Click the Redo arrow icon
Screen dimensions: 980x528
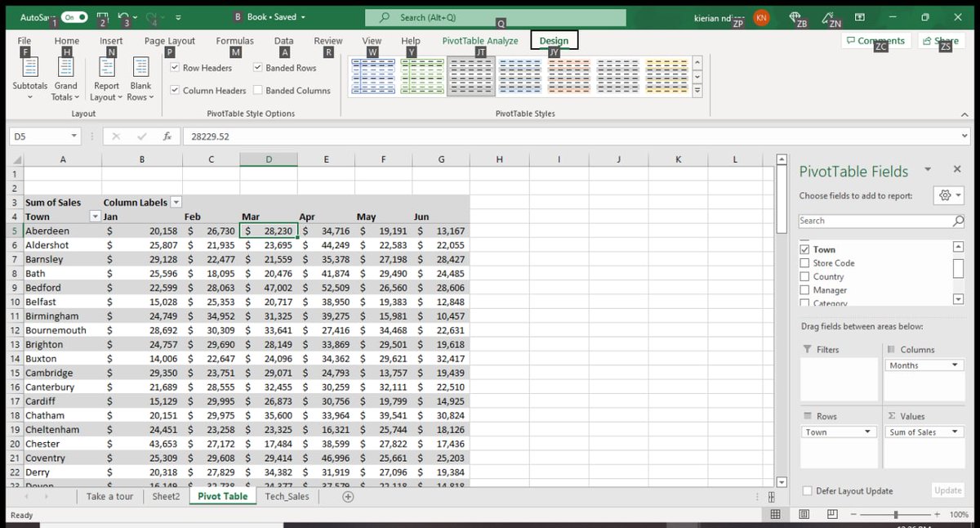tap(152, 16)
